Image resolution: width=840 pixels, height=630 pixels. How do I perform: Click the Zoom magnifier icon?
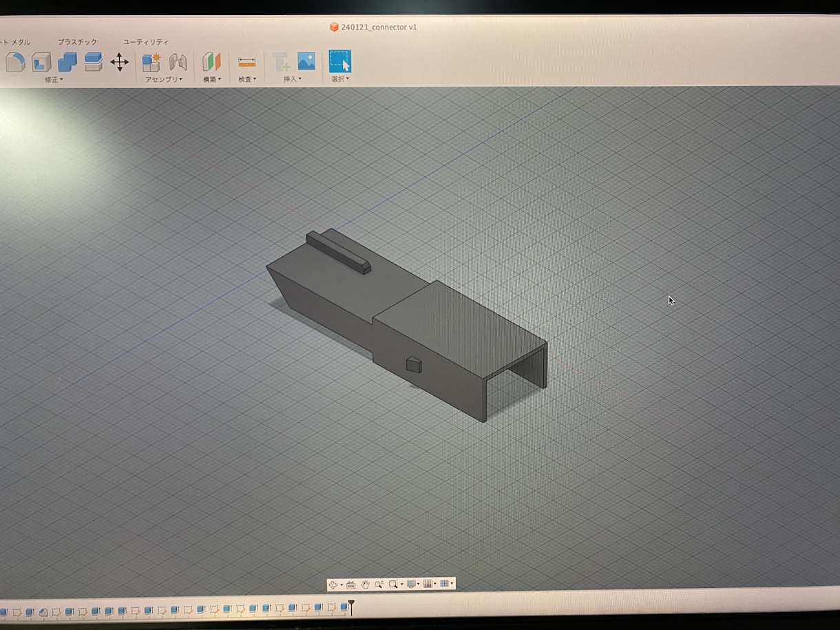(x=379, y=584)
